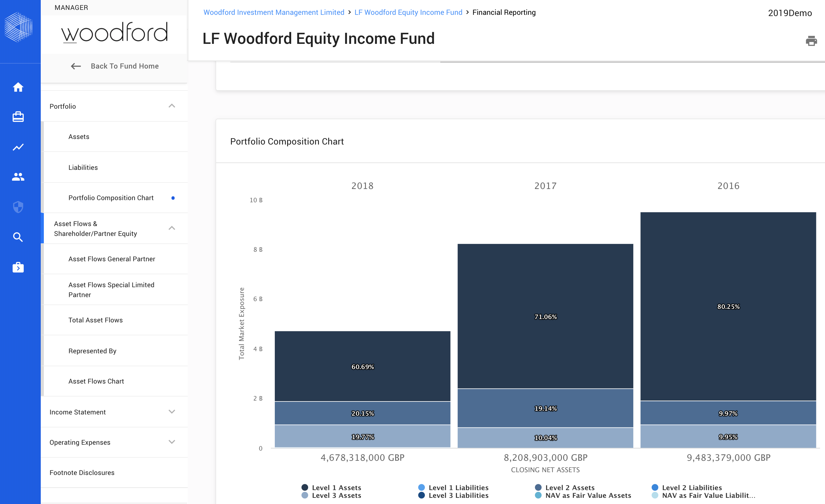
Task: Toggle Level 1 Assets legend swatch
Action: [x=305, y=487]
